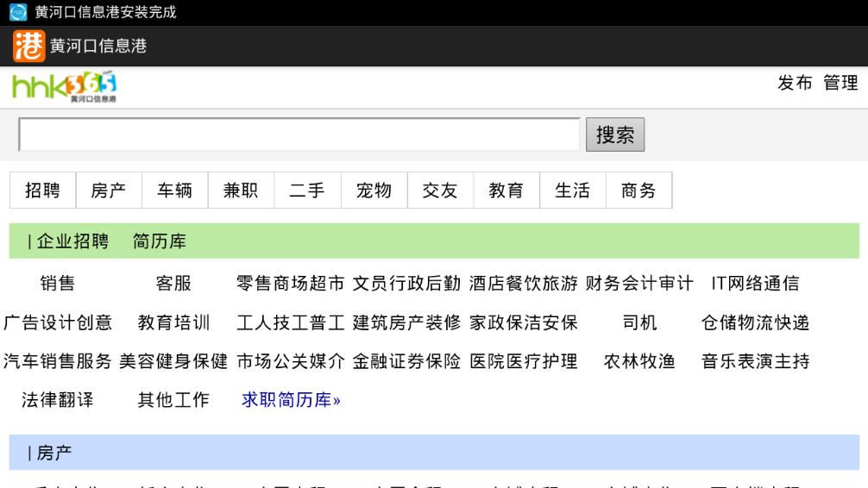Open 简历库 in the green header

pos(160,241)
